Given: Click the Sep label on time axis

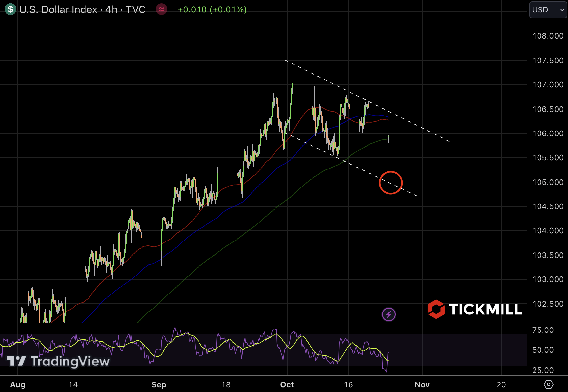Looking at the screenshot, I should [x=159, y=385].
